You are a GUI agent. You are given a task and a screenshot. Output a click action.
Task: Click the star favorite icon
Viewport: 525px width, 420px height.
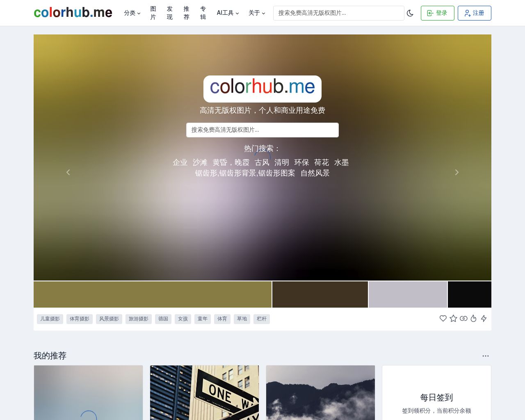pyautogui.click(x=453, y=318)
